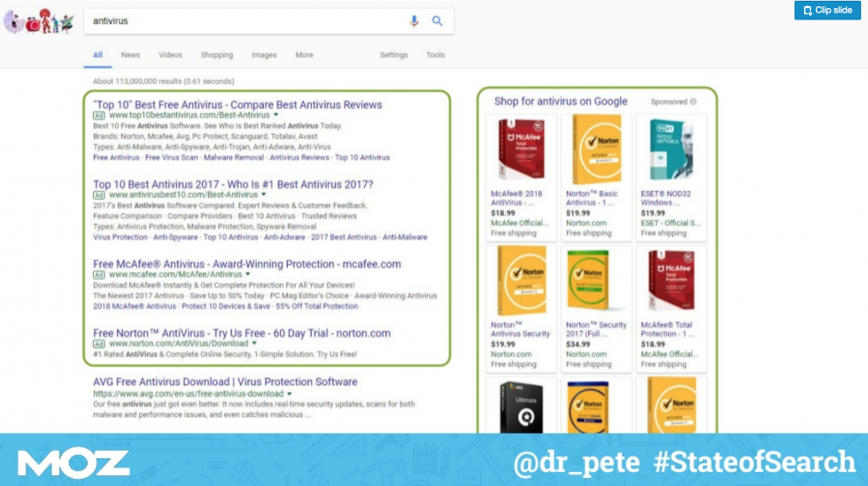The height and width of the screenshot is (486, 868).
Task: Click the About 113,000,000 results text
Action: coord(163,81)
